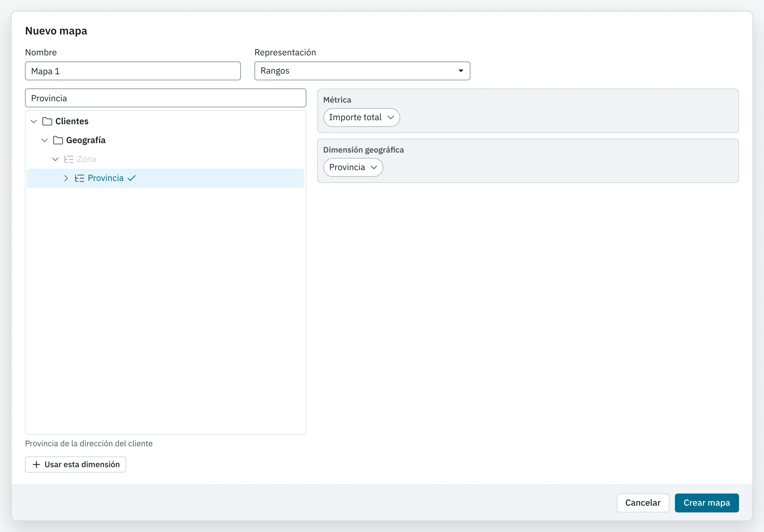Screen dimensions: 764x532
Task: Select the Zona tree row
Action: 166,159
